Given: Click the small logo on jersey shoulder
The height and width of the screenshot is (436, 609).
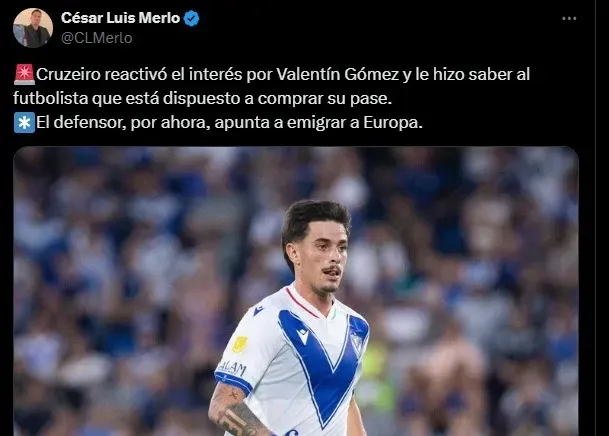Looking at the screenshot, I should pos(258,311).
